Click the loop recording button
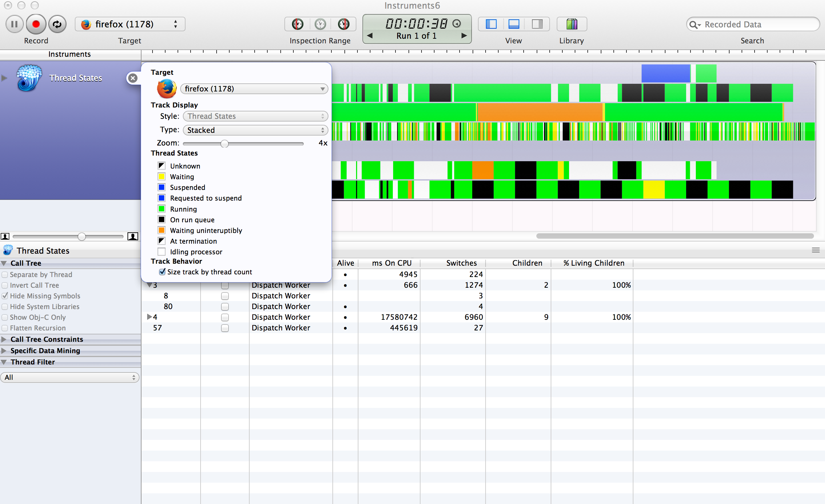Image resolution: width=825 pixels, height=504 pixels. pyautogui.click(x=57, y=24)
